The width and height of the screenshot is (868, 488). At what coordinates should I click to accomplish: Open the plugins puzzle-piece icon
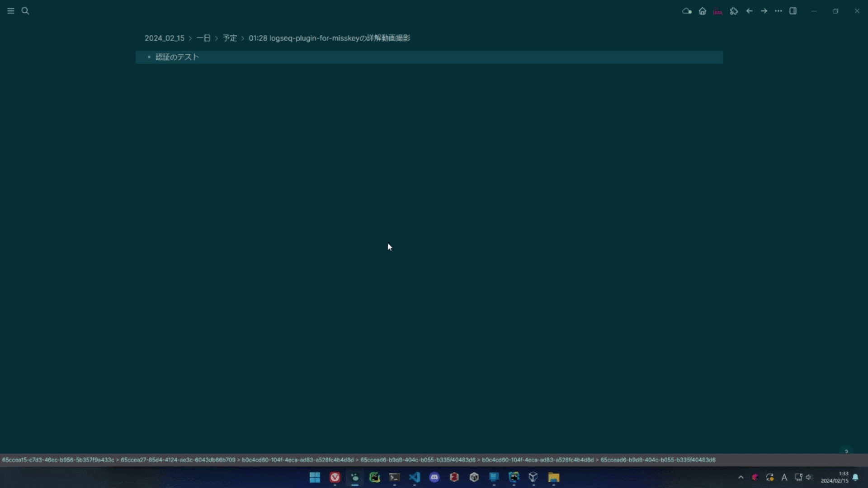(734, 11)
